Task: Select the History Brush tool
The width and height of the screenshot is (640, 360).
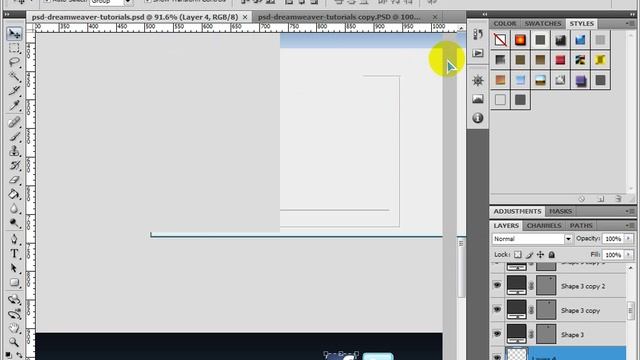Action: coord(14,165)
